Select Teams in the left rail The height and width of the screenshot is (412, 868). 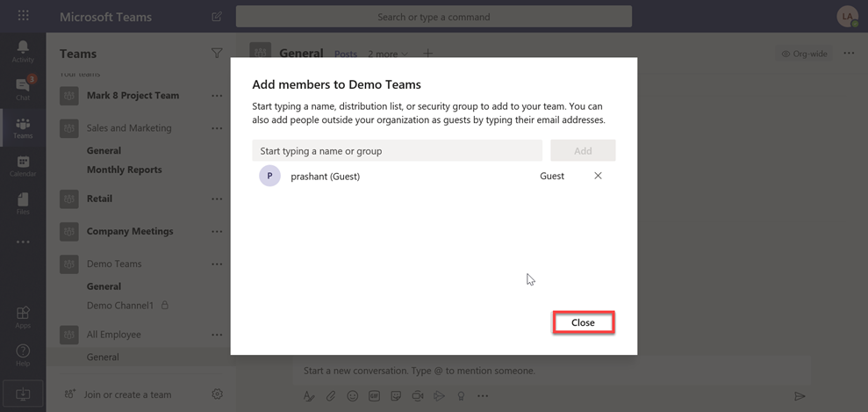click(23, 128)
